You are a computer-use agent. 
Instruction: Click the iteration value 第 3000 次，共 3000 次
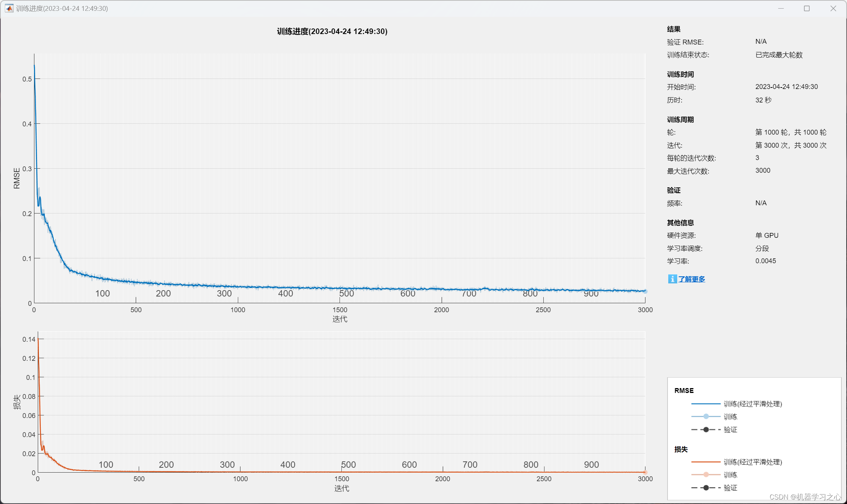(791, 145)
